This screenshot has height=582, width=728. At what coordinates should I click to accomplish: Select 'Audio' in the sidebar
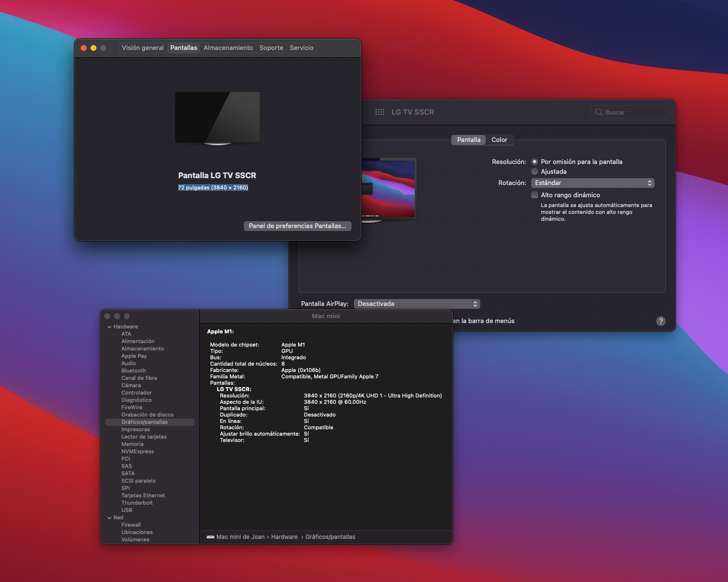click(x=129, y=363)
